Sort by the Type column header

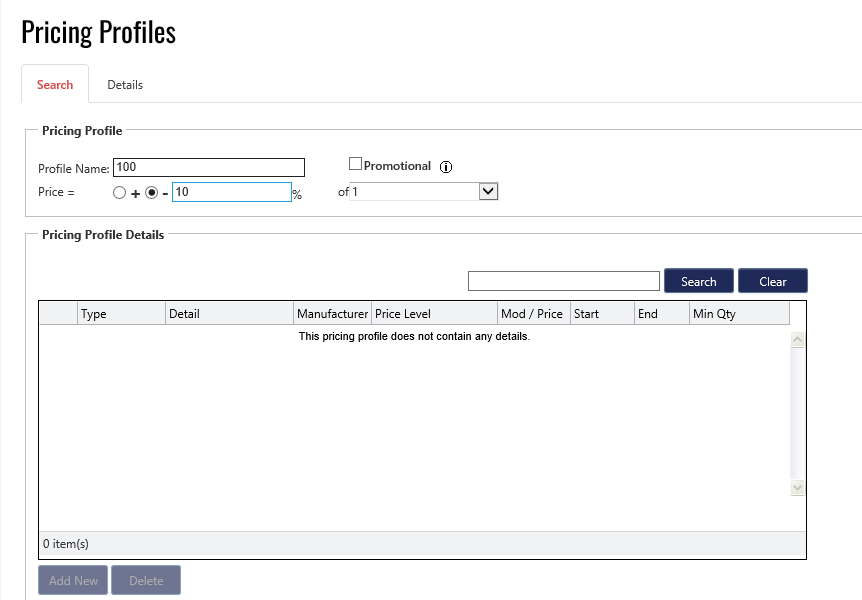tap(121, 314)
